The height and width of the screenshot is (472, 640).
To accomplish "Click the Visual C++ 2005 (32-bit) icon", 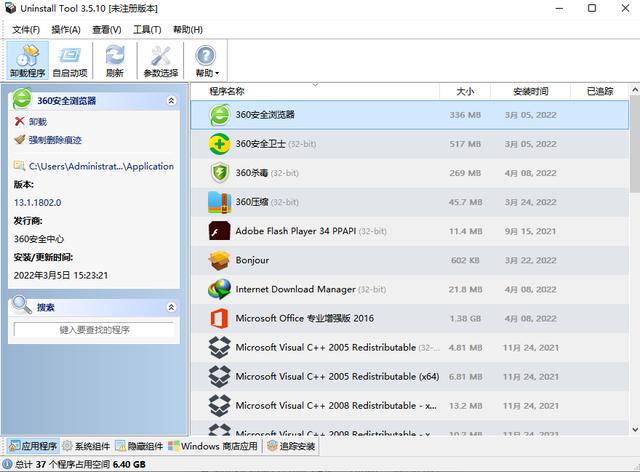I will point(220,347).
